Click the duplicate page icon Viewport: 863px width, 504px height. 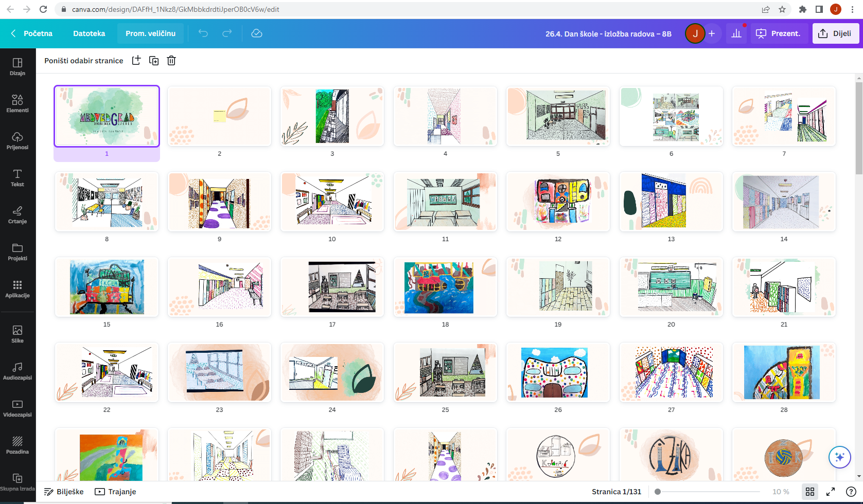(154, 61)
